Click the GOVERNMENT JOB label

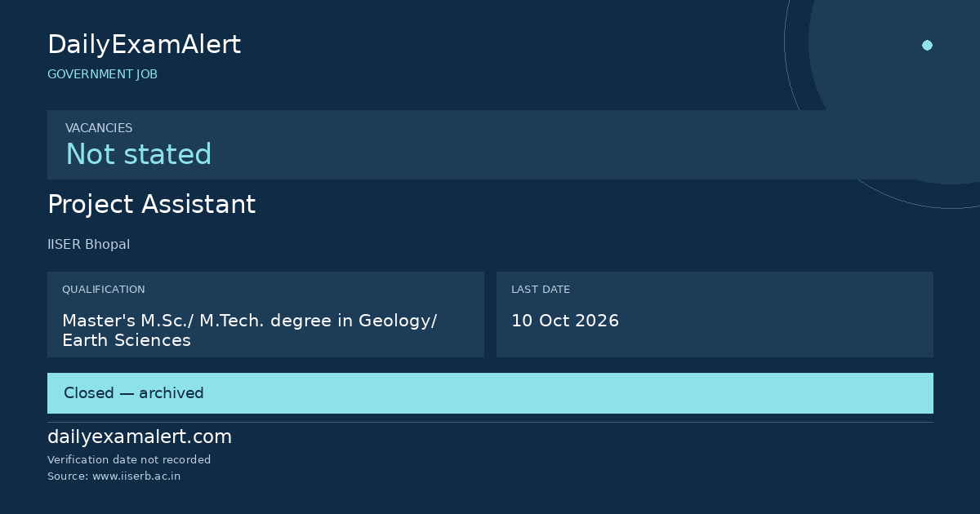[102, 74]
